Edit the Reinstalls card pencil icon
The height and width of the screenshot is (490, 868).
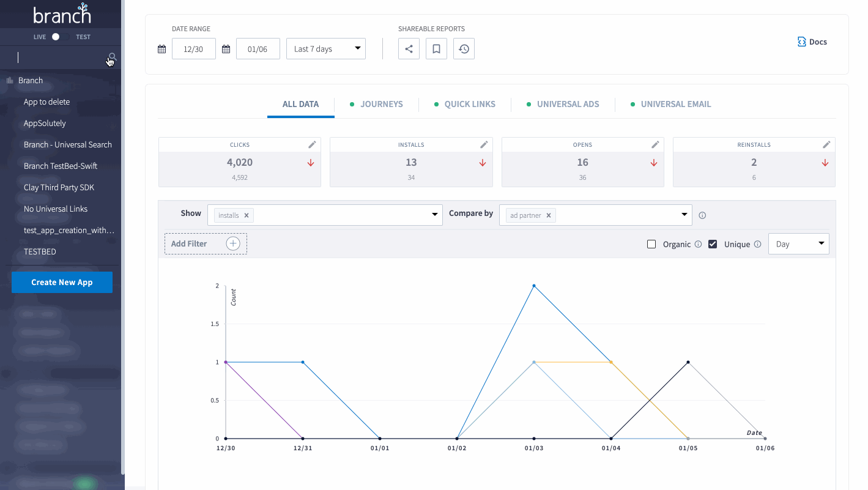[x=826, y=144]
